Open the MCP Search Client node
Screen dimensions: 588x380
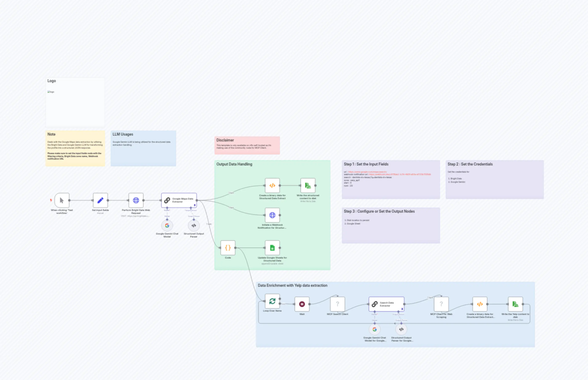(x=337, y=304)
